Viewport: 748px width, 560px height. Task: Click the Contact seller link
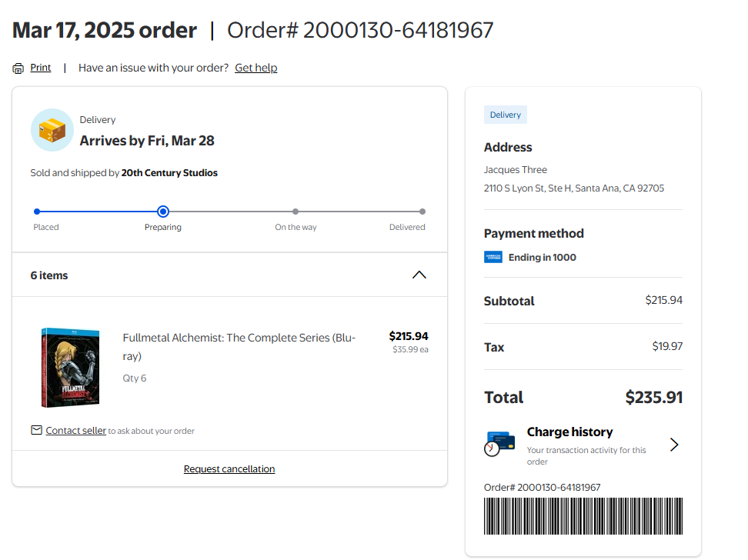76,430
